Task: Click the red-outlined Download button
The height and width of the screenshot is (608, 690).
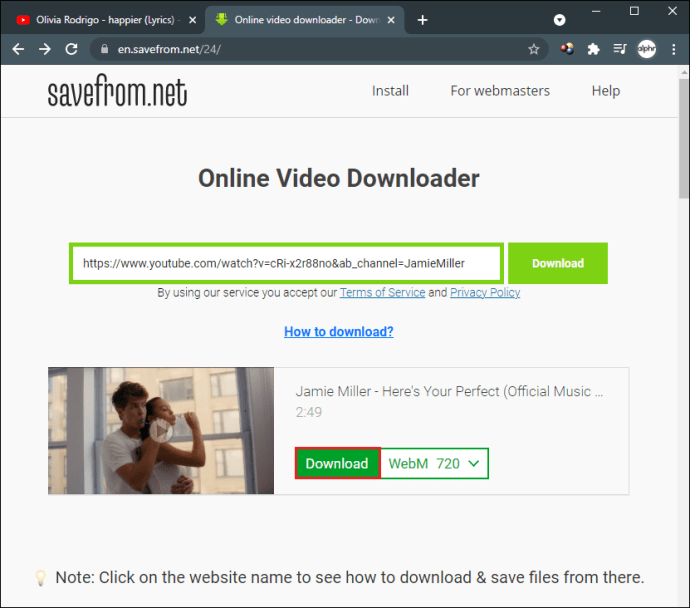Action: pos(338,463)
